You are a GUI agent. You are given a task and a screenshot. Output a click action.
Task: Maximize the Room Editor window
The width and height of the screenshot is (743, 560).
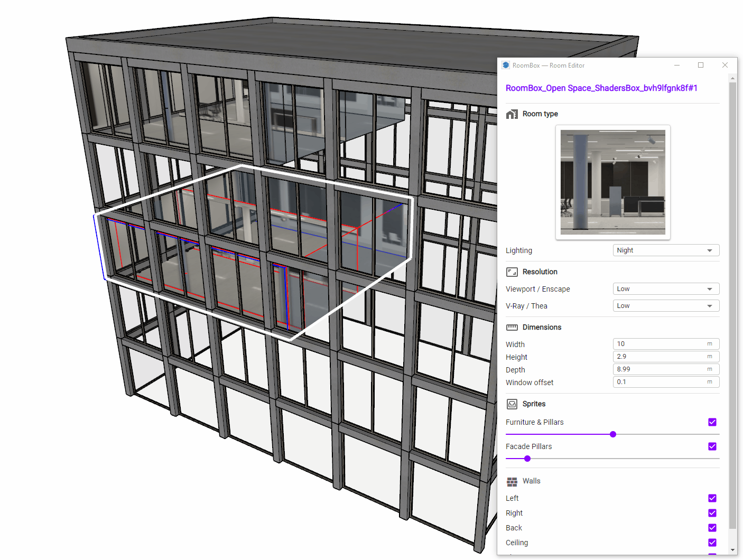coord(701,66)
